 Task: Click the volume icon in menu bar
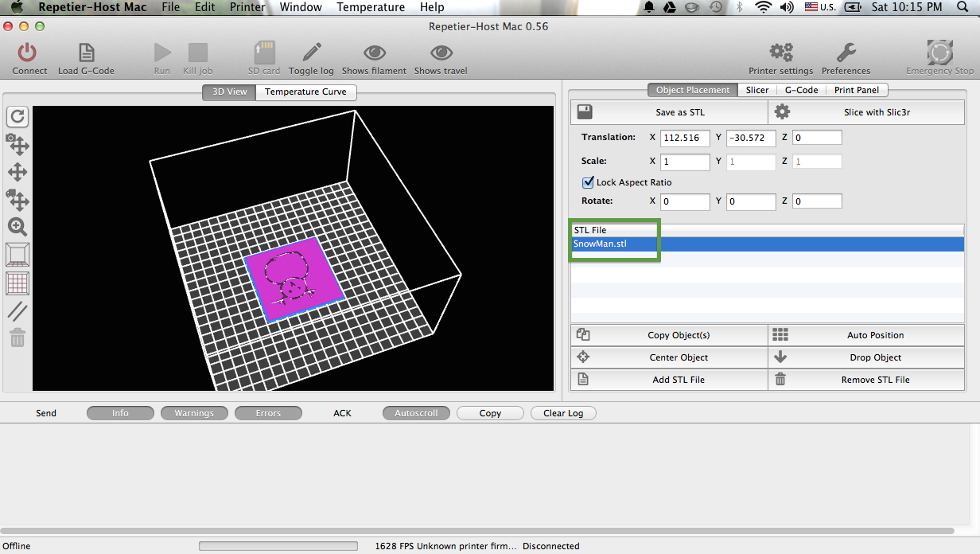pos(787,7)
